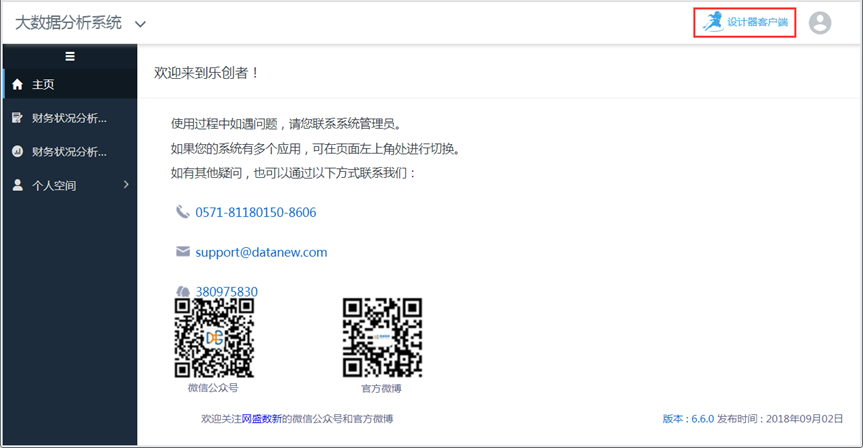Click the designer client runner logo icon
Viewport: 863px width, 448px height.
coord(713,21)
